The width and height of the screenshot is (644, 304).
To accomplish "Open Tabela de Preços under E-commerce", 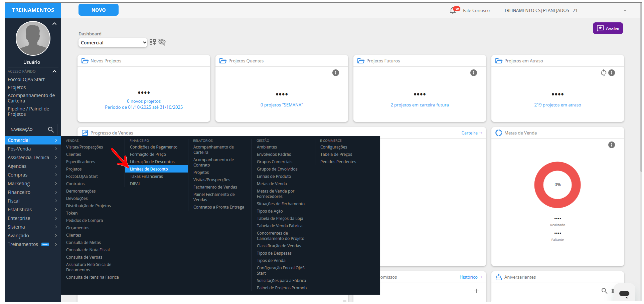I will [x=336, y=155].
